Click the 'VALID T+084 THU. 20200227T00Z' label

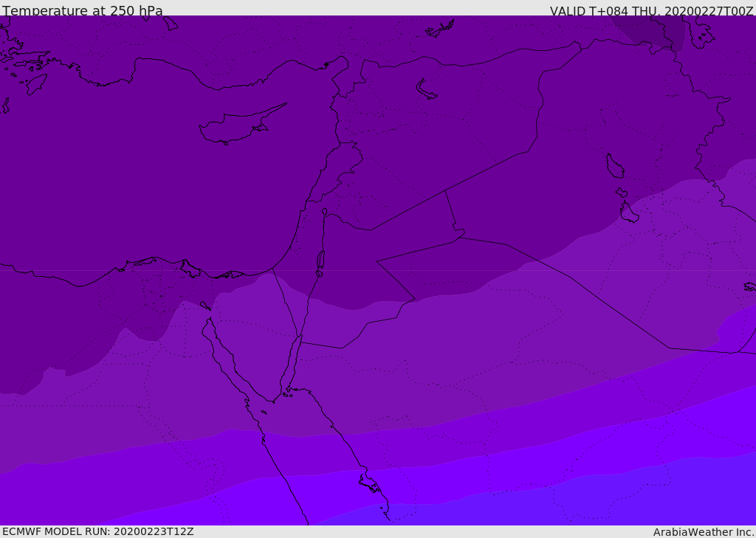tap(651, 10)
